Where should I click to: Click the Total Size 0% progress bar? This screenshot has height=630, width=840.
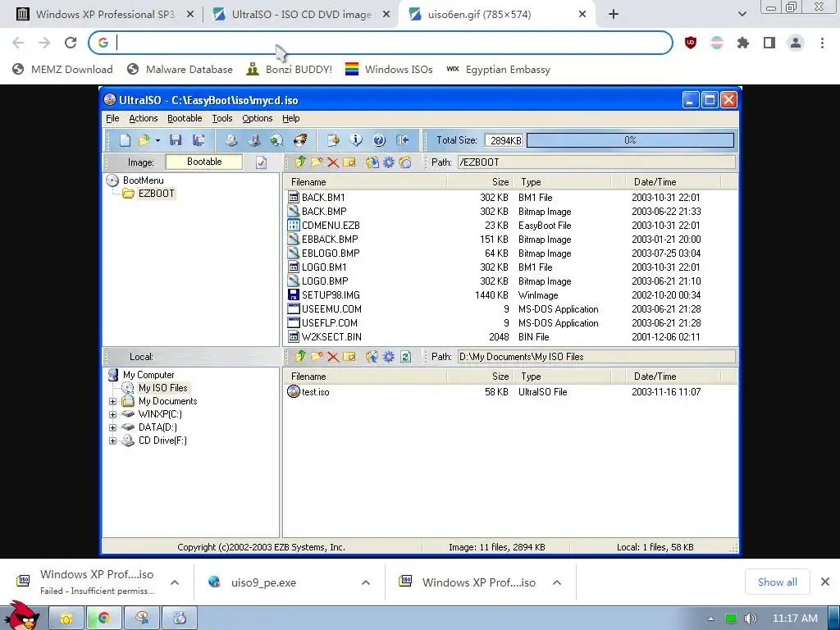[630, 140]
